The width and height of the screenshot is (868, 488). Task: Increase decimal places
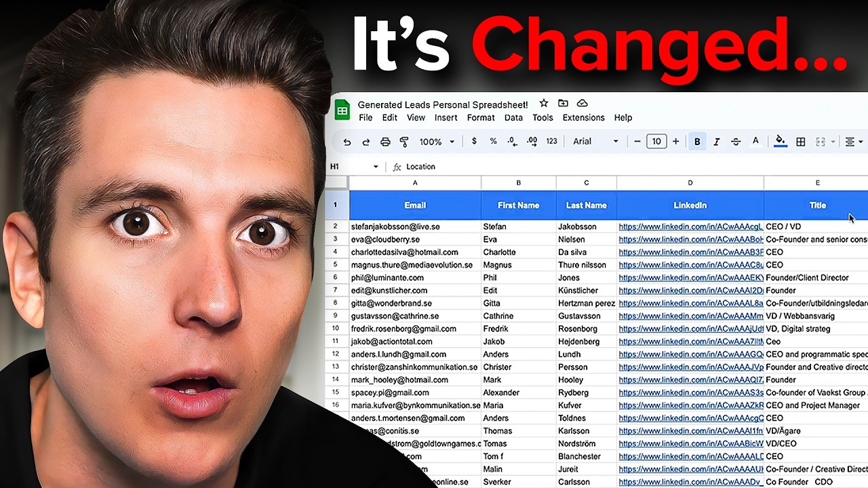pyautogui.click(x=532, y=142)
